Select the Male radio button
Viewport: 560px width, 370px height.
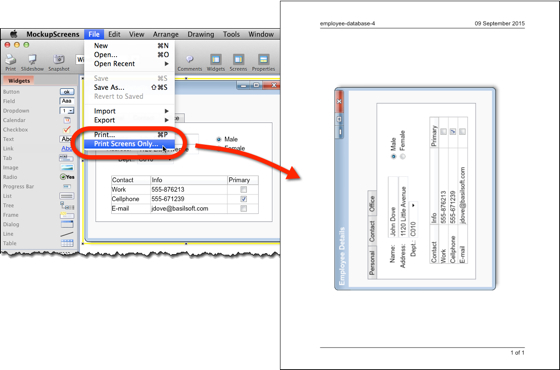219,139
